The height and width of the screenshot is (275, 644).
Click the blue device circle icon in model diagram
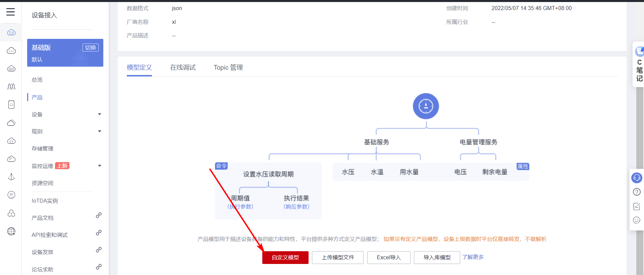point(426,106)
